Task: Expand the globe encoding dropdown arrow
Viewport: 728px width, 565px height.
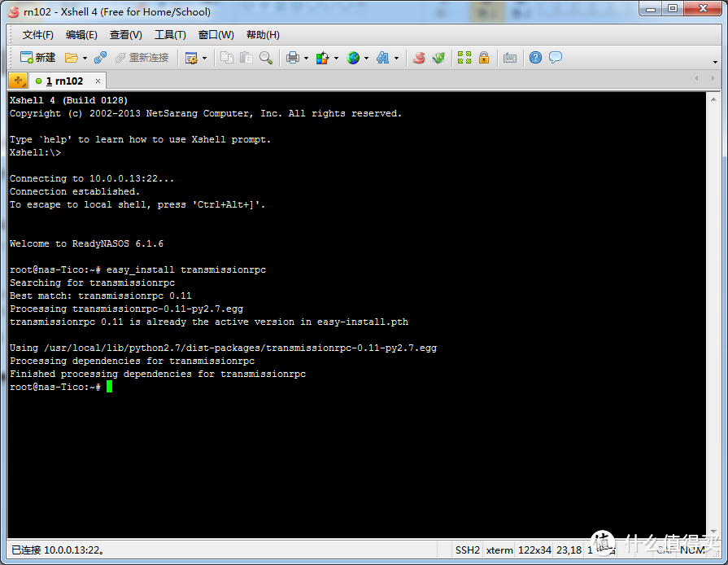Action: [366, 58]
